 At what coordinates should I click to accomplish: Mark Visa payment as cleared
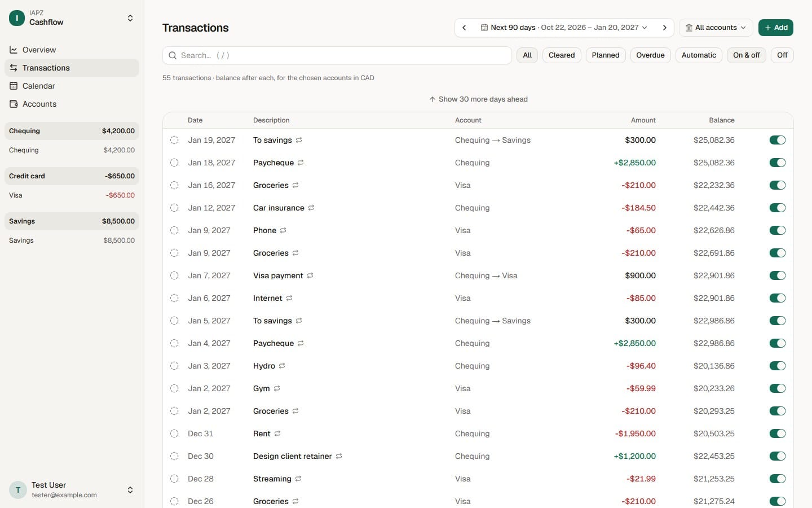[174, 275]
